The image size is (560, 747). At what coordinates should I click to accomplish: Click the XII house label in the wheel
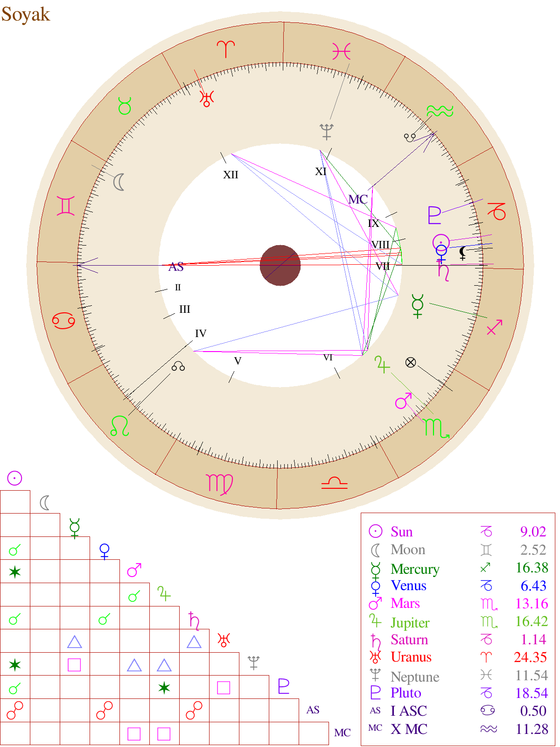pos(231,175)
